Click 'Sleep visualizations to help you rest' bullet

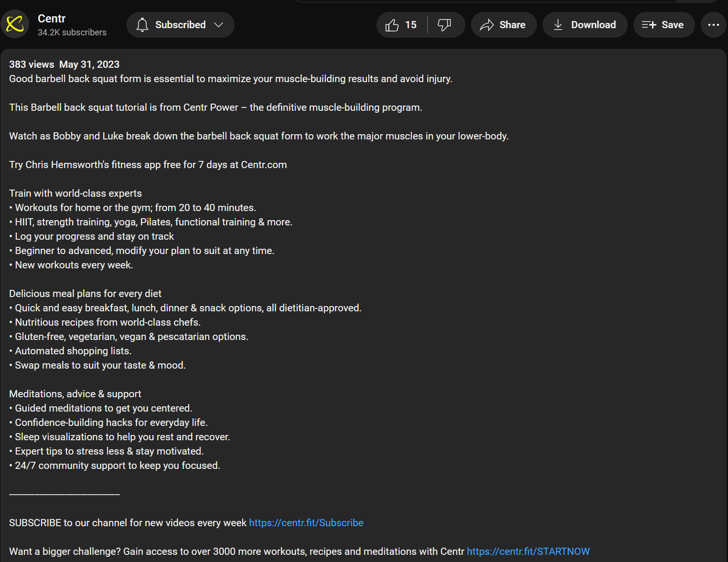(120, 437)
